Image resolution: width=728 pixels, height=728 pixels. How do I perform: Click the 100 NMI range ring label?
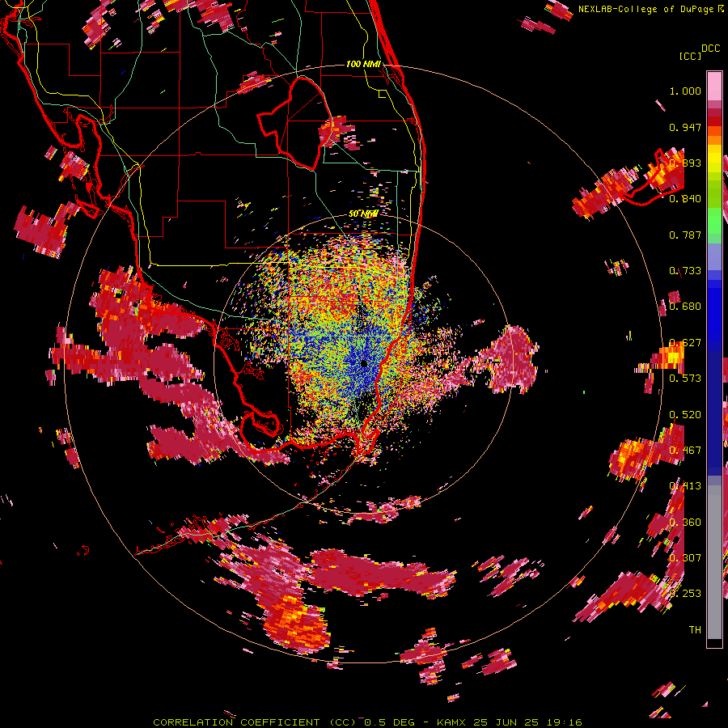coord(363,64)
